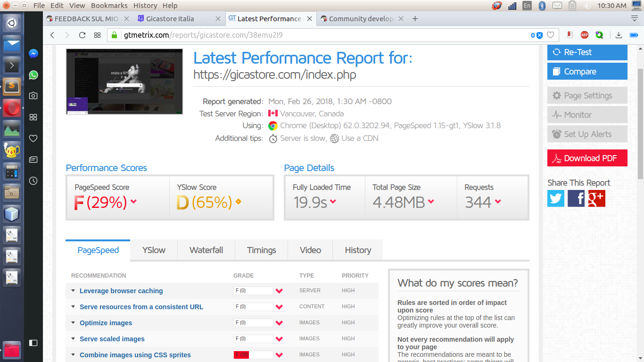The width and height of the screenshot is (644, 362).
Task: Open history clock in the Opera sidebar
Action: click(33, 181)
